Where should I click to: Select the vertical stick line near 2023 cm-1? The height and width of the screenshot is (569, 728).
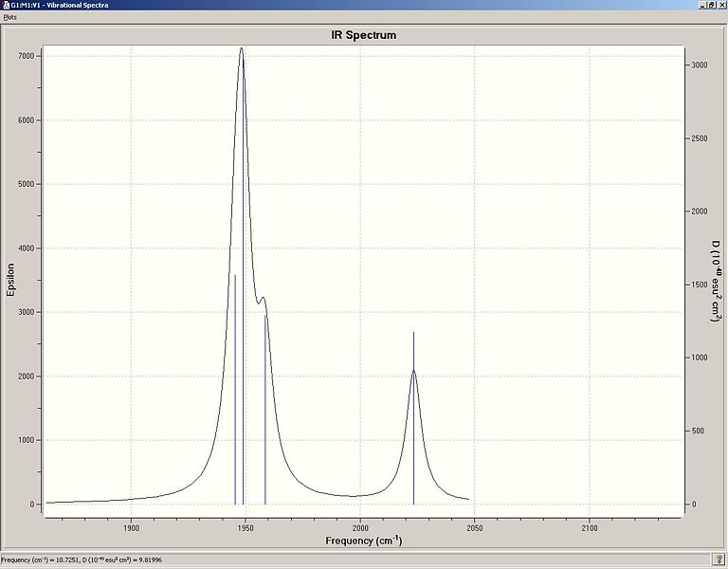tap(413, 418)
